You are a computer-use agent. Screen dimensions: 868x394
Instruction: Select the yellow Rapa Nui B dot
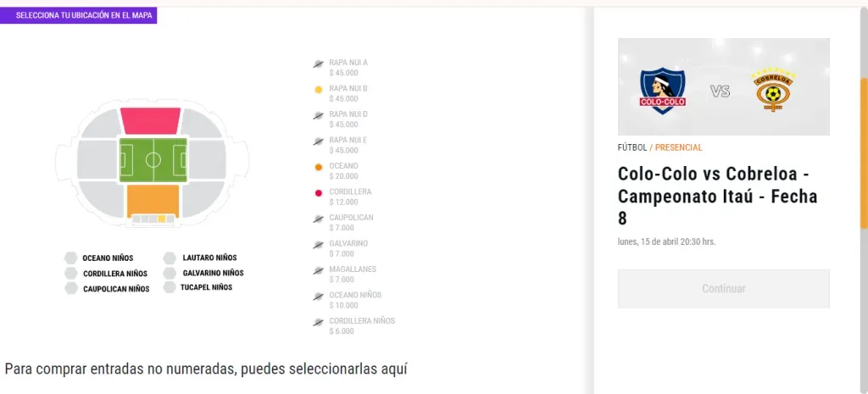pyautogui.click(x=318, y=89)
